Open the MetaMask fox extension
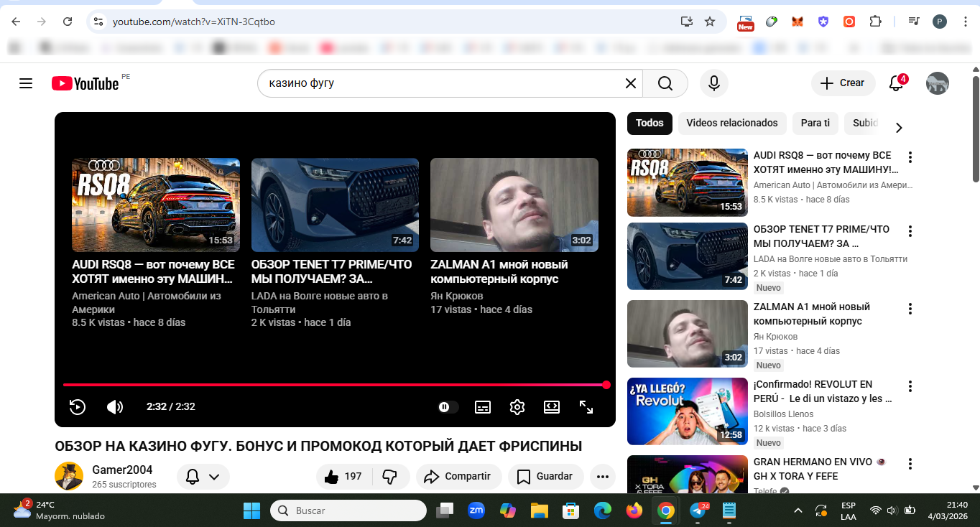 (798, 22)
